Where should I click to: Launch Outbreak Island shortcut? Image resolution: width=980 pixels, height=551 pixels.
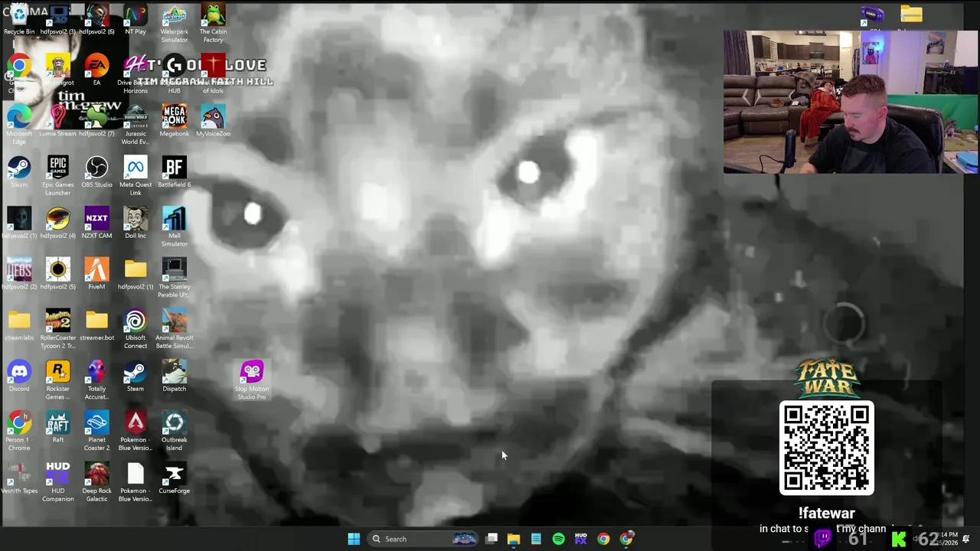[x=175, y=432]
